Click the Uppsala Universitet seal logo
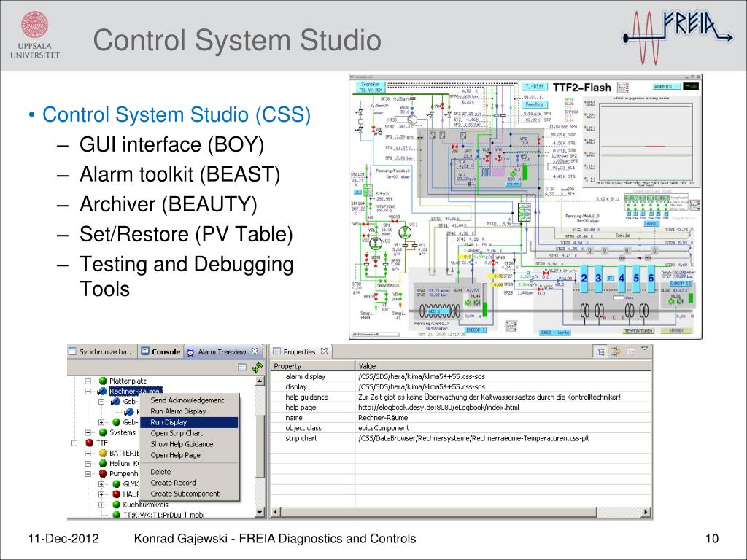The height and width of the screenshot is (560, 747). [35, 25]
